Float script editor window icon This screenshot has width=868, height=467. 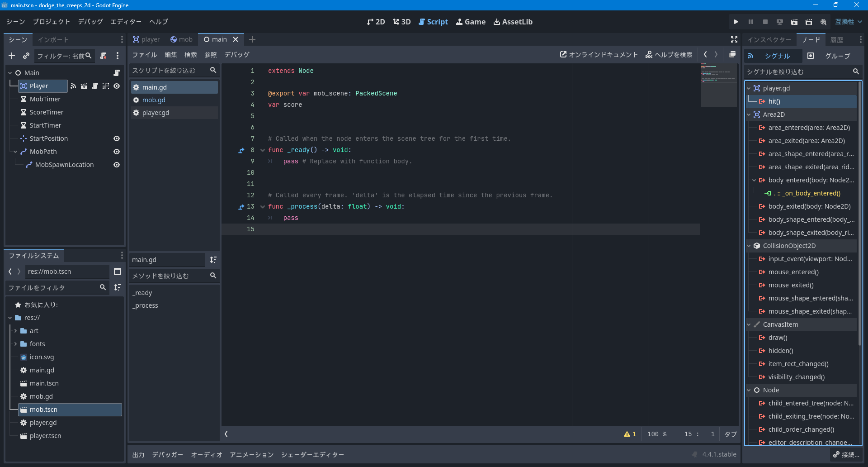(x=732, y=54)
